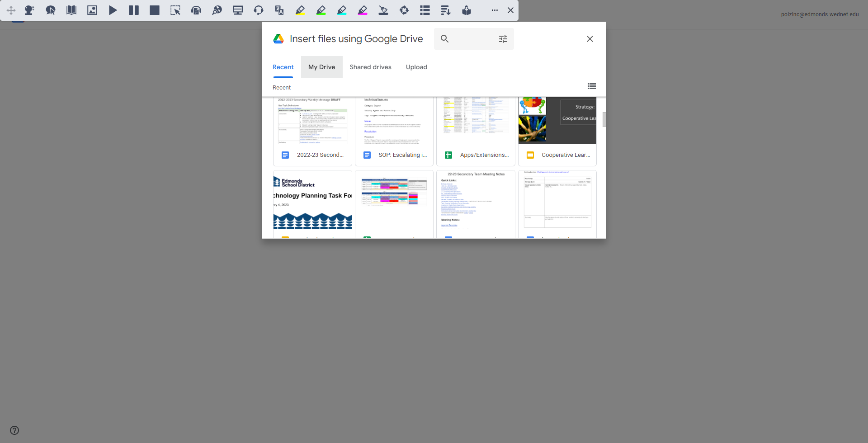Select the 2022-23 Second... document
Image resolution: width=868 pixels, height=443 pixels.
tap(312, 131)
